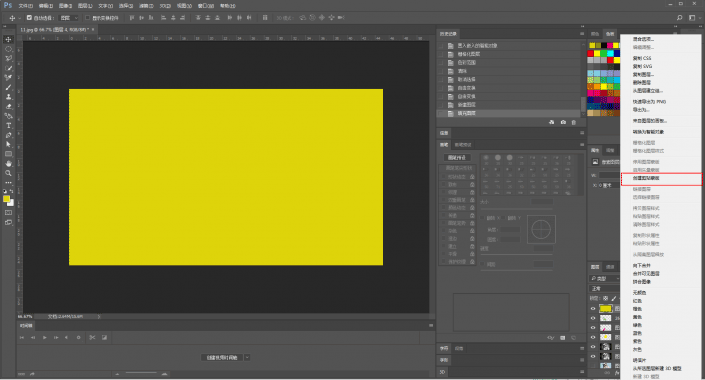Viewport: 705px width, 380px height.
Task: Hide the top yellow layer via eye icon
Action: tap(593, 308)
